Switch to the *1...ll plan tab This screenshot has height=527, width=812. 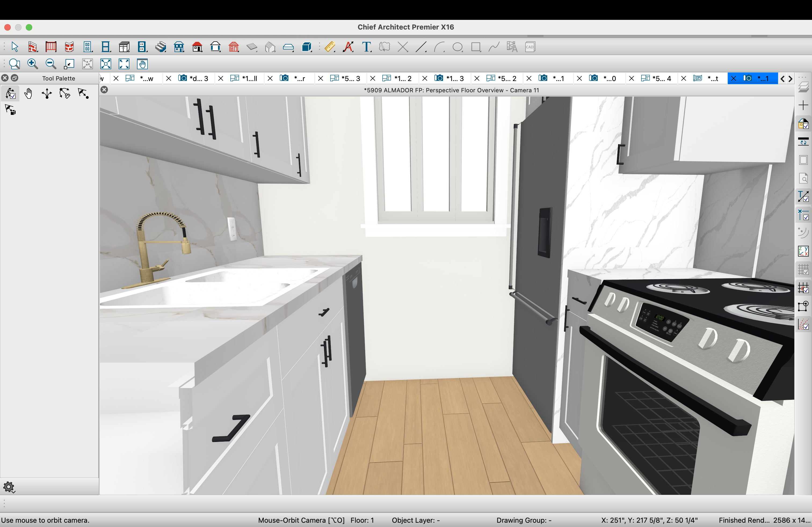coord(244,78)
